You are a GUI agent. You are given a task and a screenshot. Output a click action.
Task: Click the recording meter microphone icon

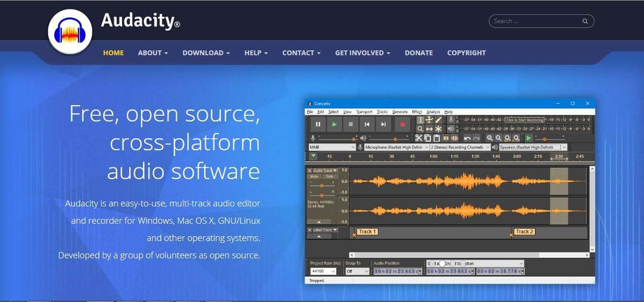coord(451,120)
